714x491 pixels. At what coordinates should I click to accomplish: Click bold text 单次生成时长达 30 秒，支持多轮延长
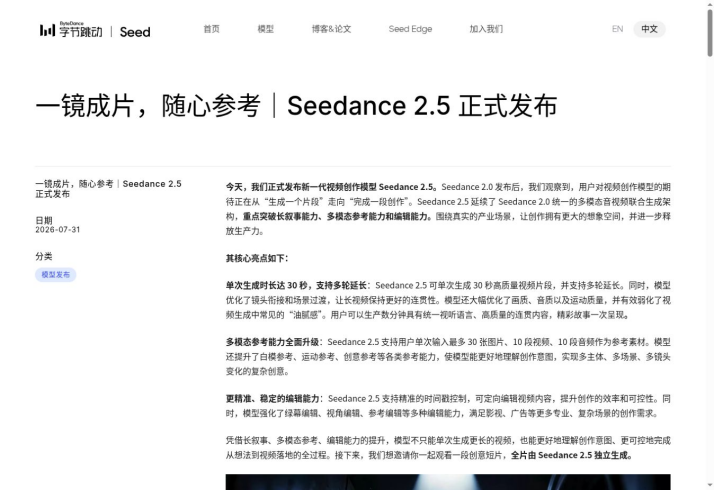pos(296,286)
